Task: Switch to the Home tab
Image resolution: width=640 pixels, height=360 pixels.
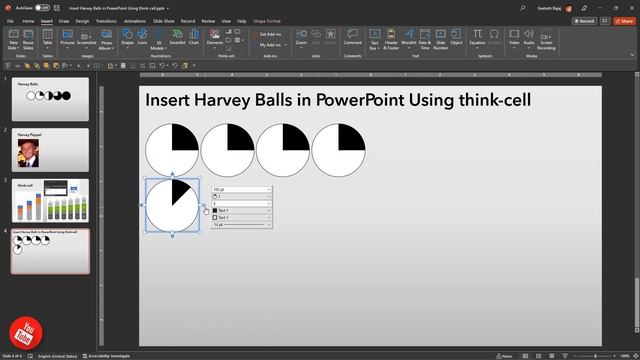Action: pos(28,21)
